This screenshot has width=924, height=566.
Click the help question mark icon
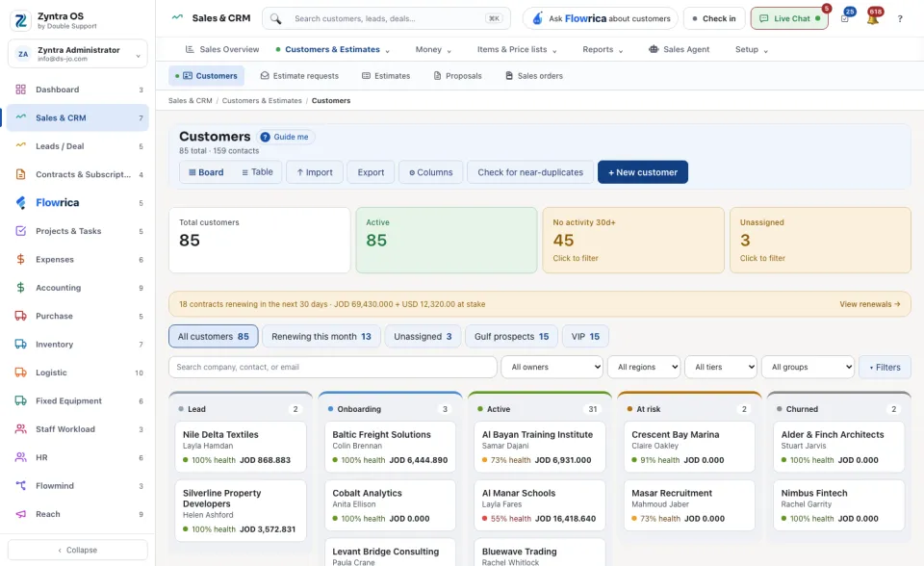[900, 19]
